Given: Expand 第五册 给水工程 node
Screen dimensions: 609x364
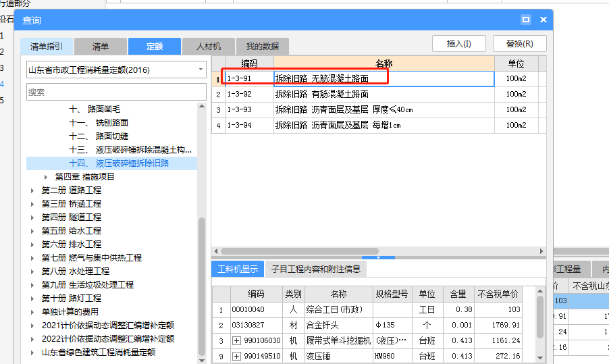Looking at the screenshot, I should pos(32,231).
